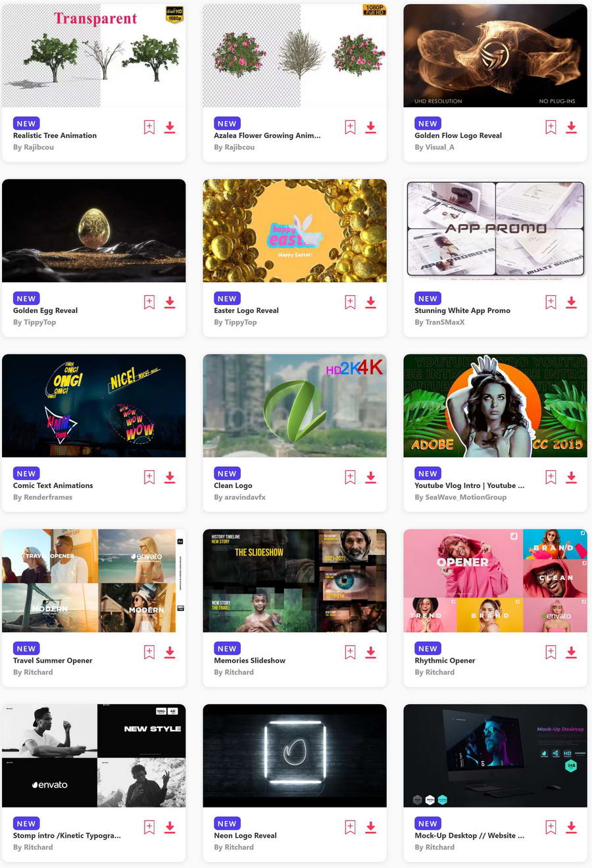
Task: Download Golden Flow Logo Reveal
Action: coord(571,128)
